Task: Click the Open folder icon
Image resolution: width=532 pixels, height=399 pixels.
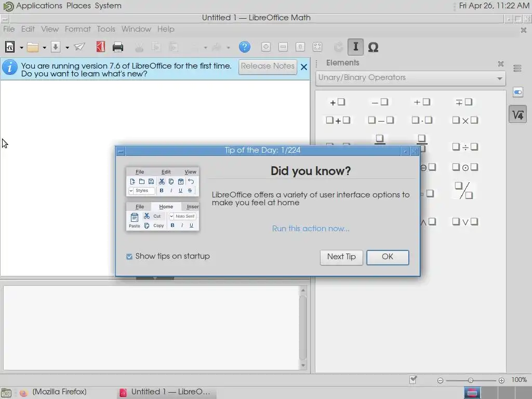Action: point(33,47)
